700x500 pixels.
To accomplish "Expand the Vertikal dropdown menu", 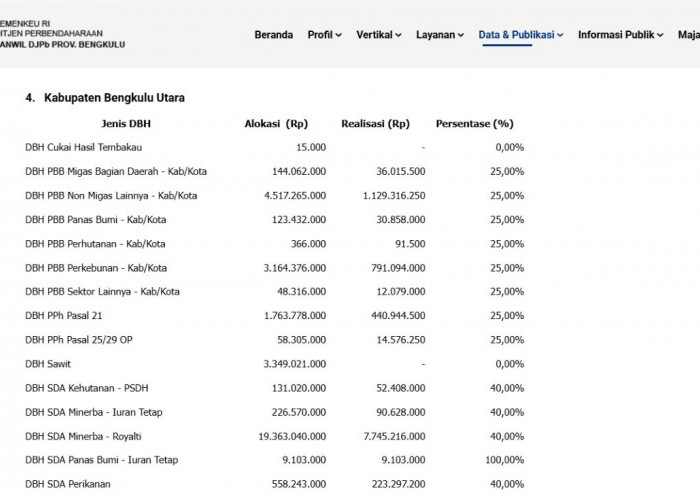I will [x=379, y=35].
